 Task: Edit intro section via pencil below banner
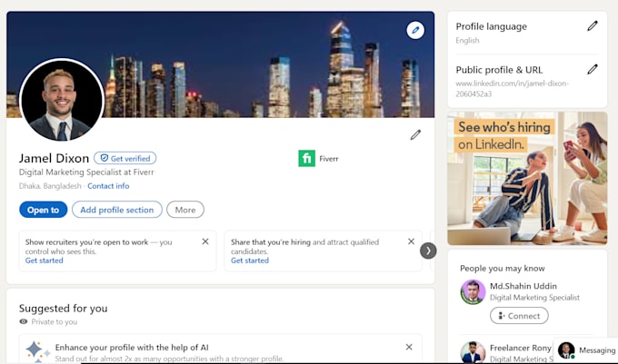tap(415, 135)
